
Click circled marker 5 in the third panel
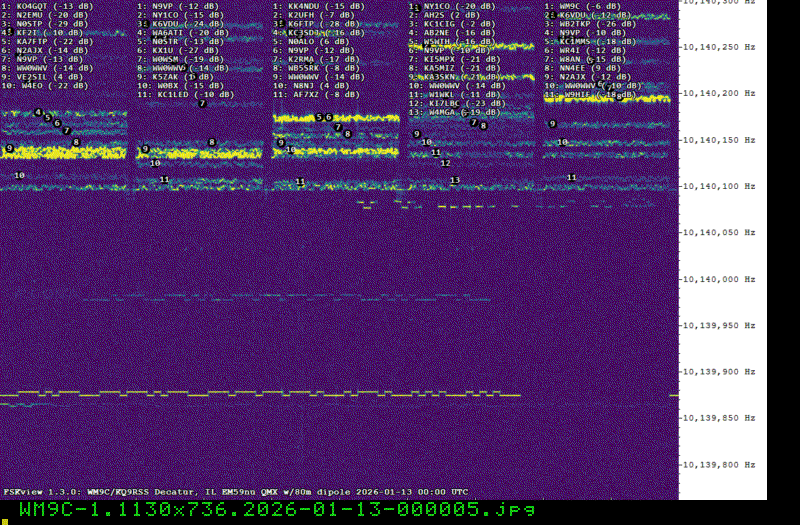point(319,117)
